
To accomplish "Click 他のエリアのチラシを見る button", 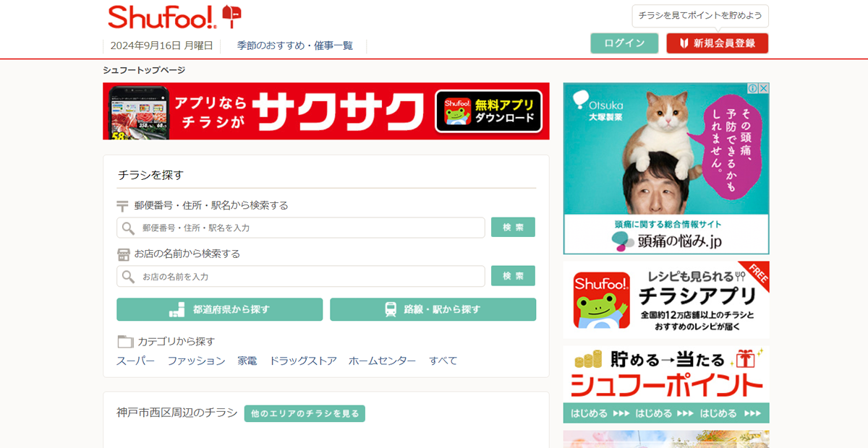I will 305,413.
